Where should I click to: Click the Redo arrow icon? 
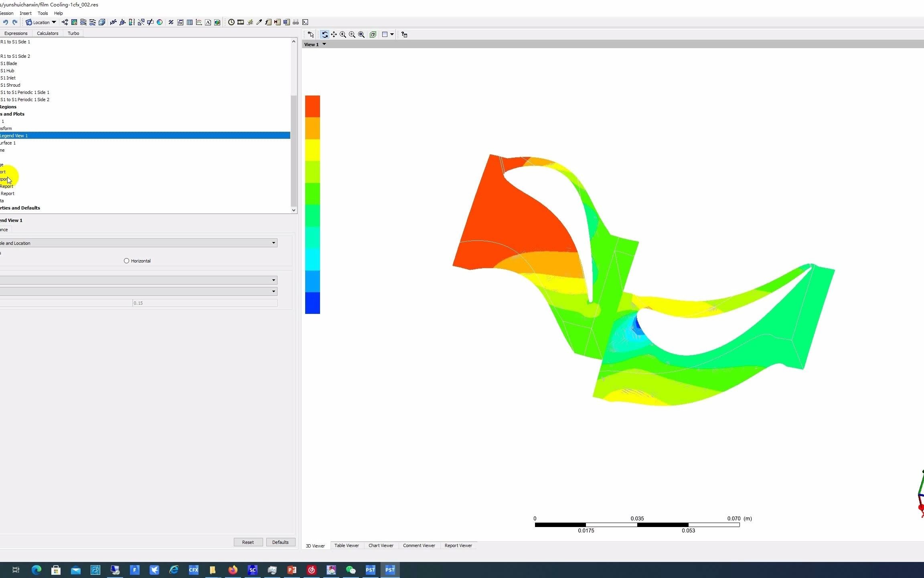(x=15, y=22)
